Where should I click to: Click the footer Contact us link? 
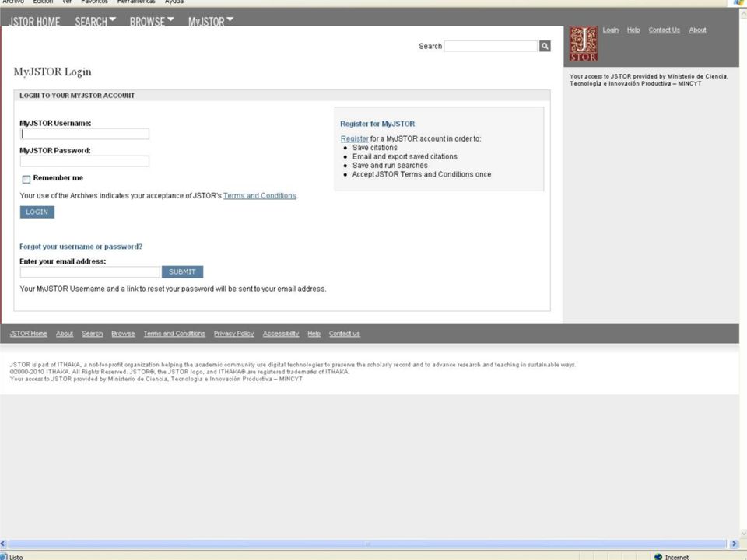coord(345,334)
